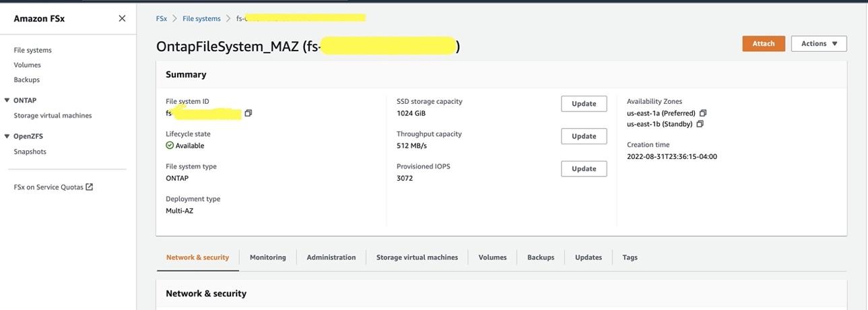Click the OntapFileSystem_MAZ page title
Screen dimensions: 868x310
pos(308,46)
